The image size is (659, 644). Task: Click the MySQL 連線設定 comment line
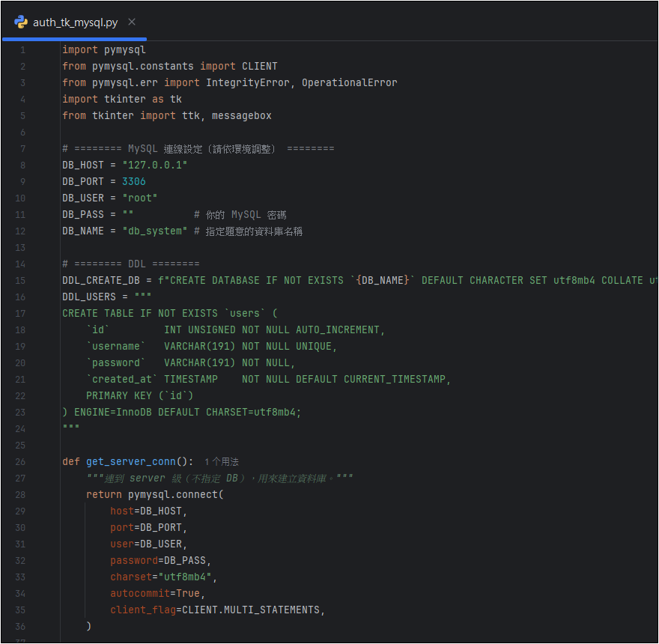click(198, 149)
